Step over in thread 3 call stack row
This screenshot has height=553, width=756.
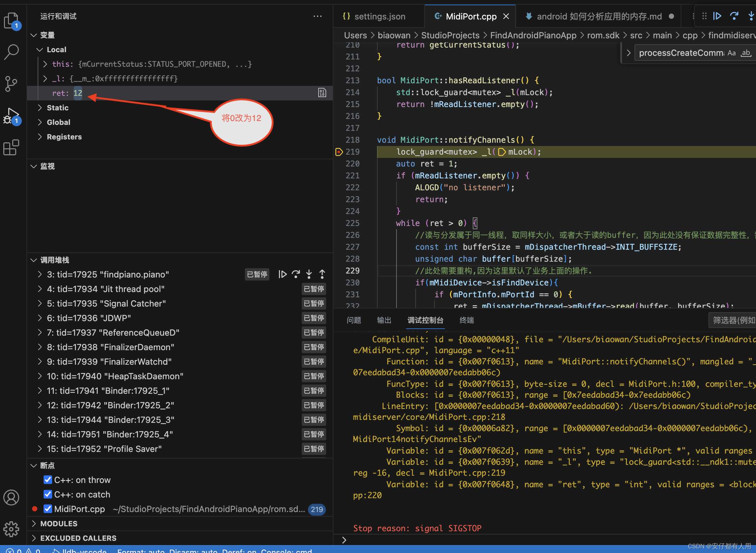[296, 275]
